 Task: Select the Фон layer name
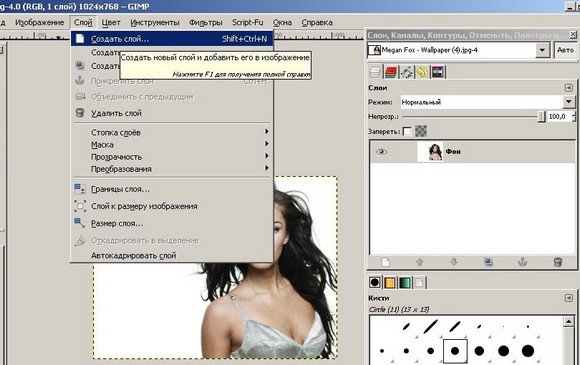453,152
